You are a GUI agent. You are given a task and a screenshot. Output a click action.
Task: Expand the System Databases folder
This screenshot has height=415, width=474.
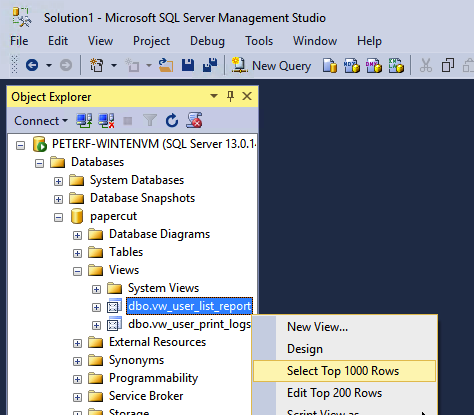[x=58, y=181]
